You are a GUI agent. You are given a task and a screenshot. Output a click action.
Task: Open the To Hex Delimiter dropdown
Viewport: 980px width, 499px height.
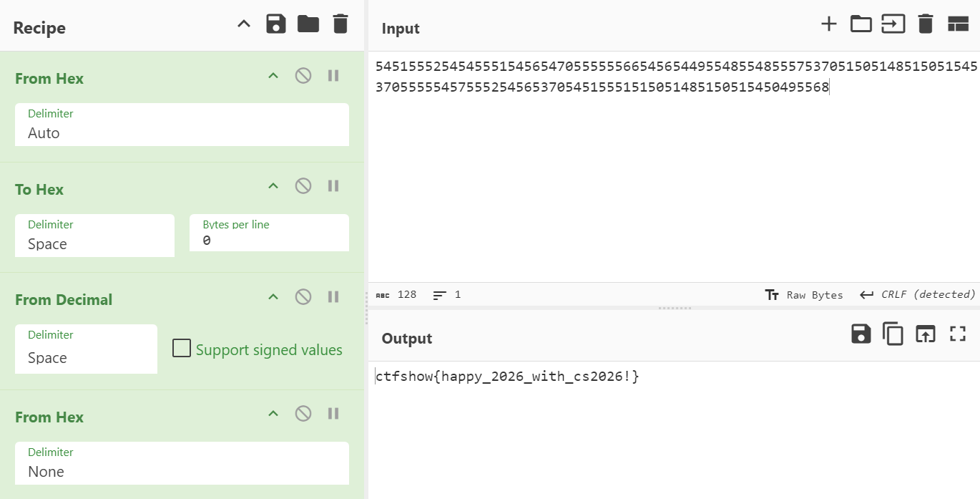94,243
